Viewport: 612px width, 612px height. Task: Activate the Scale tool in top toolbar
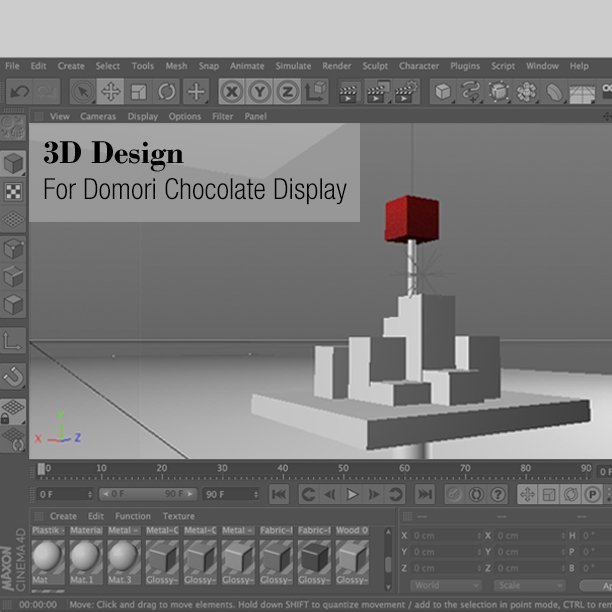pyautogui.click(x=139, y=92)
